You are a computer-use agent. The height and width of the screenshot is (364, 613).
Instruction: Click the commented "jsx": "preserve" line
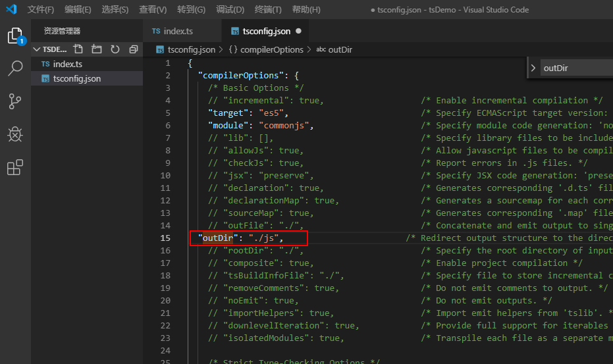261,175
